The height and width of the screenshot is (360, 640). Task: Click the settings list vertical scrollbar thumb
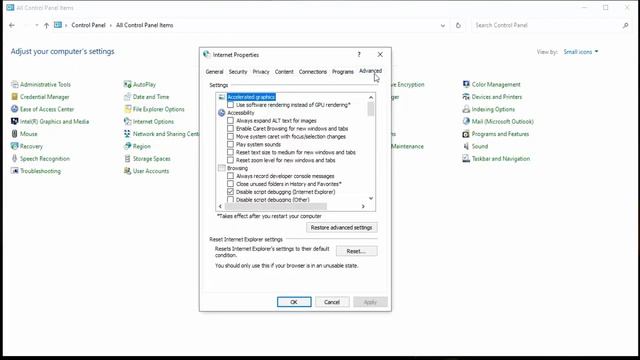point(371,109)
